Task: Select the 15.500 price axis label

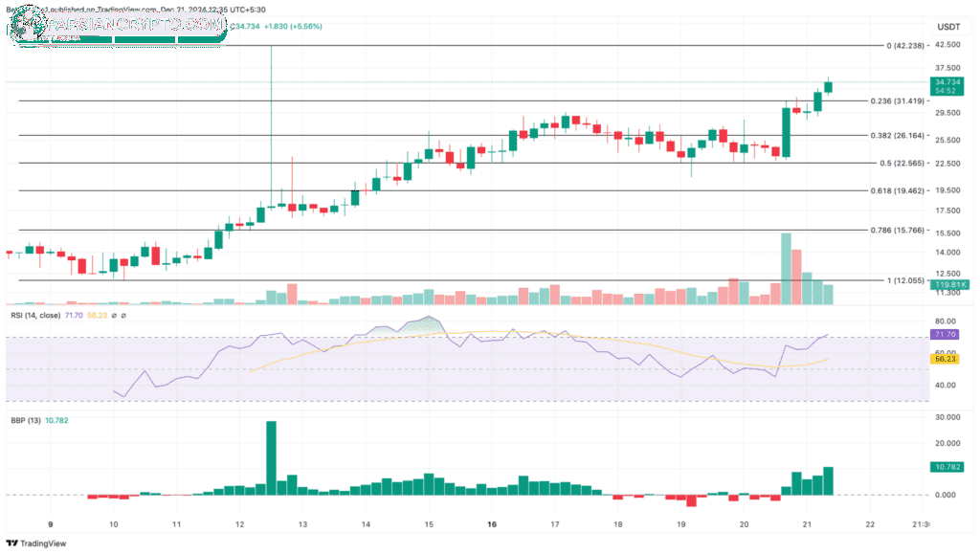Action: tap(947, 233)
